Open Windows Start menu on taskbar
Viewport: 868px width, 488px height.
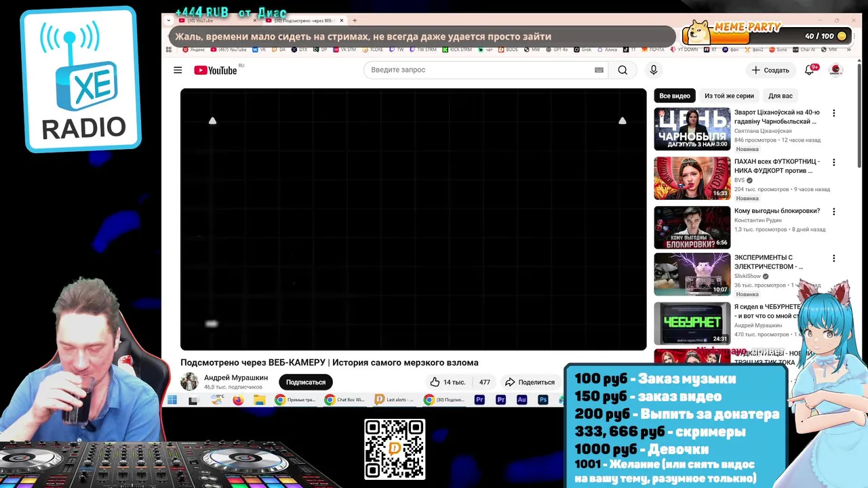click(172, 400)
